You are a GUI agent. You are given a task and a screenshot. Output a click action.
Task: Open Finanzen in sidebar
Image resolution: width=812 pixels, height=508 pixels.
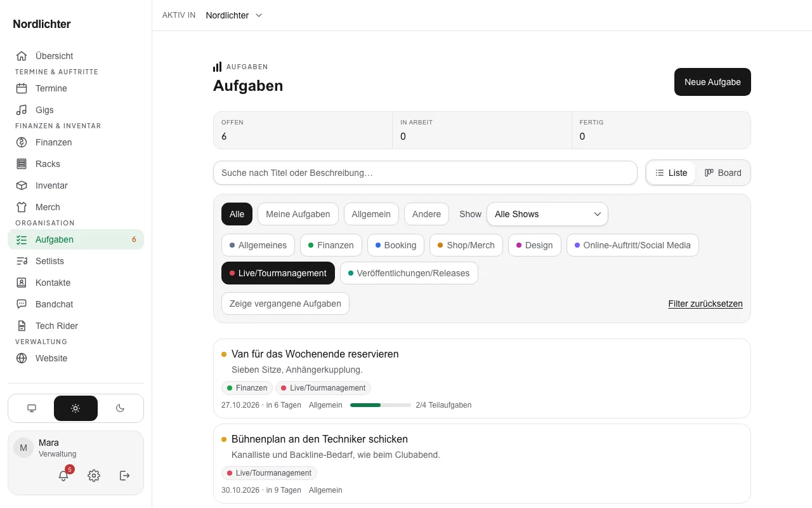coord(75,142)
